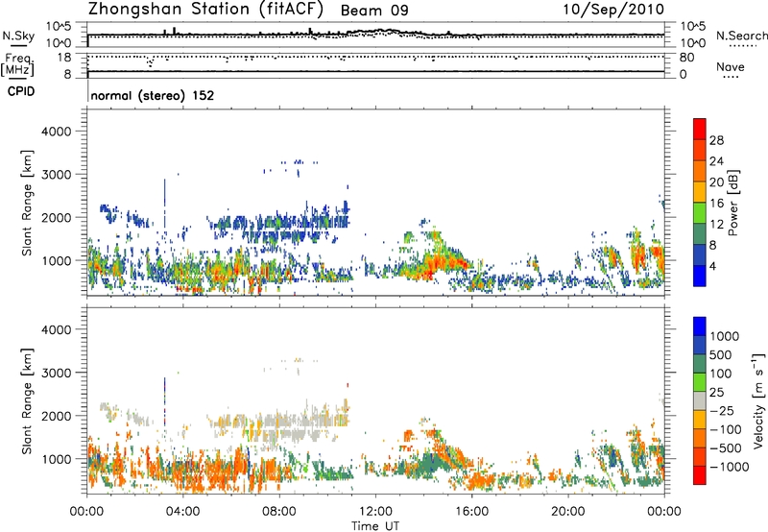Screen dimensions: 768x532
Task: Click the '500' value on Velocity colorbar
Action: click(x=723, y=354)
